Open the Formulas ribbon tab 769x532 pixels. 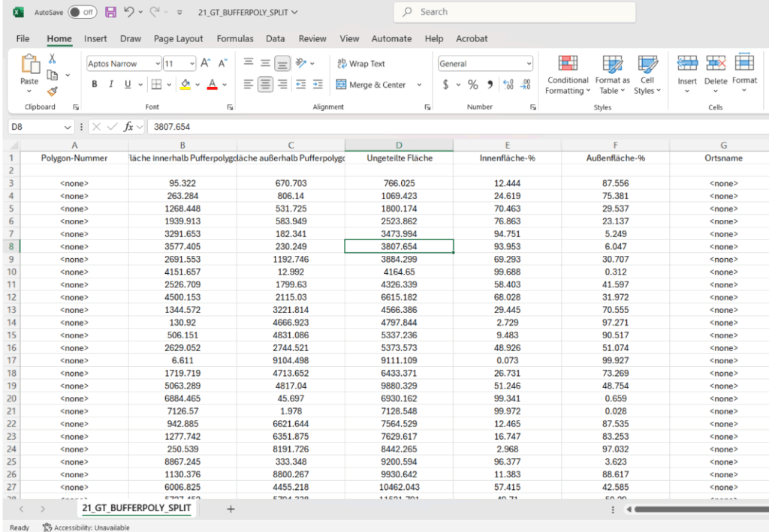tap(235, 38)
